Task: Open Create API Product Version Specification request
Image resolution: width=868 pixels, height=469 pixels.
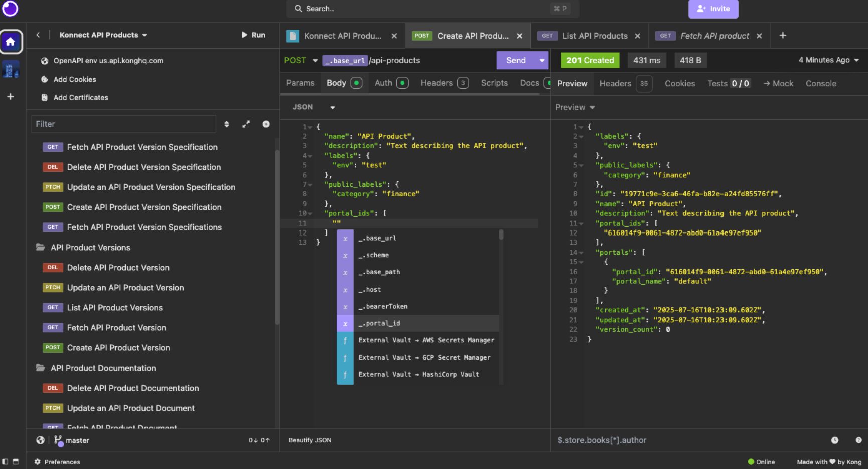Action: point(132,207)
